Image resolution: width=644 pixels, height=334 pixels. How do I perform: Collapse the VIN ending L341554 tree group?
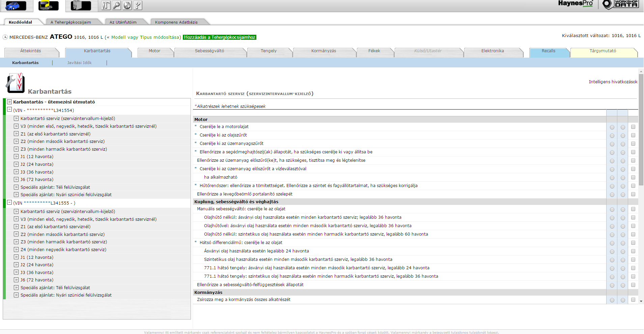[9, 110]
